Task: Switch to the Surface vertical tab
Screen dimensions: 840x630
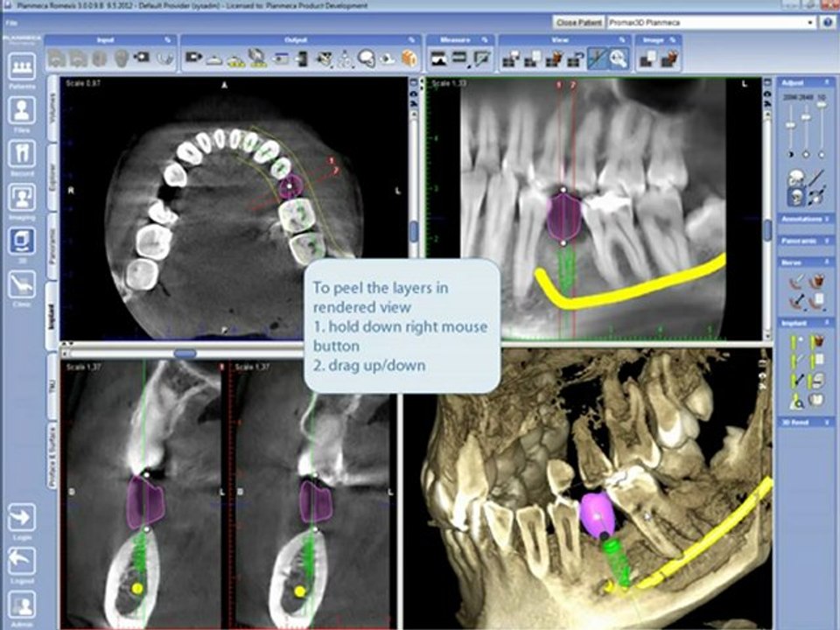Action: point(52,456)
